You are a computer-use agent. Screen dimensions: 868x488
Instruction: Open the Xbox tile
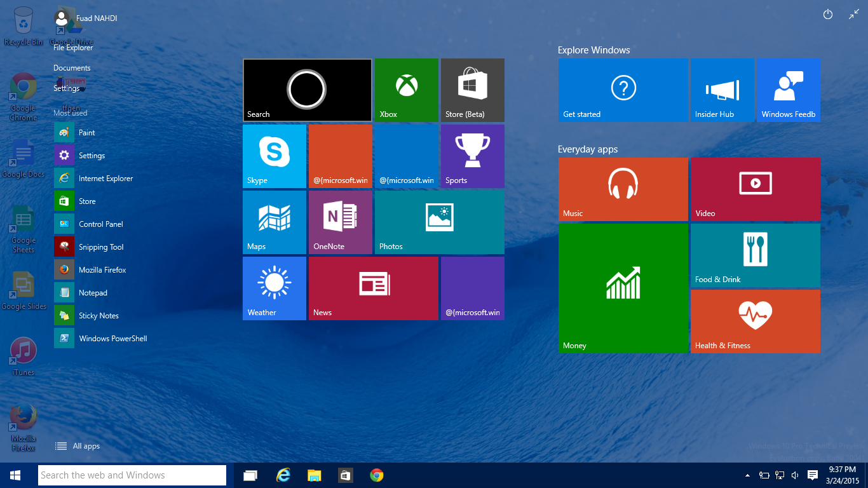[x=406, y=90]
